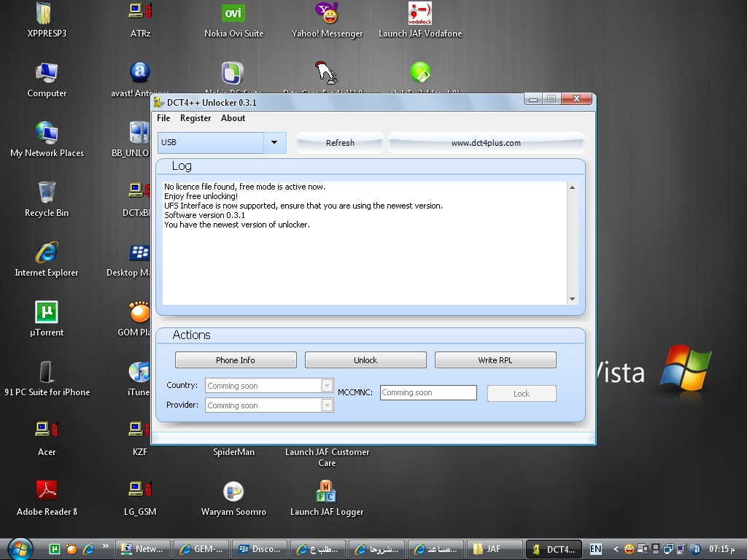The height and width of the screenshot is (560, 747).
Task: Switch to DCT4... taskbar window
Action: [x=554, y=549]
